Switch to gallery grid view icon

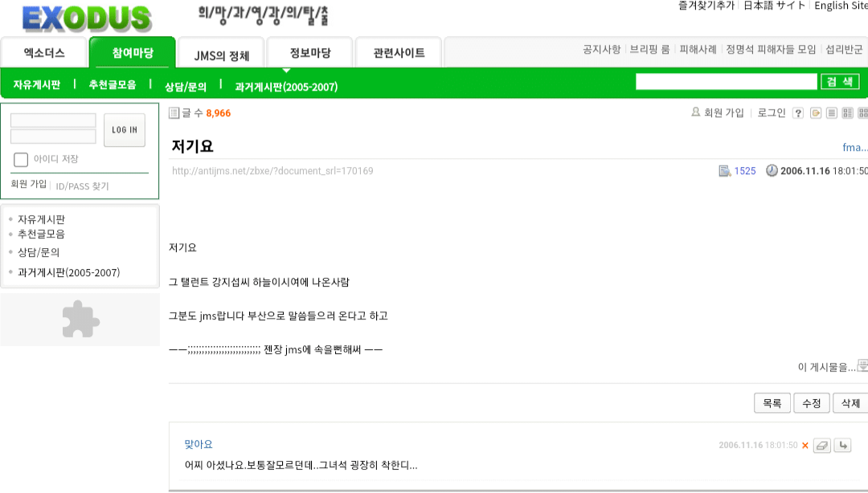coord(862,113)
